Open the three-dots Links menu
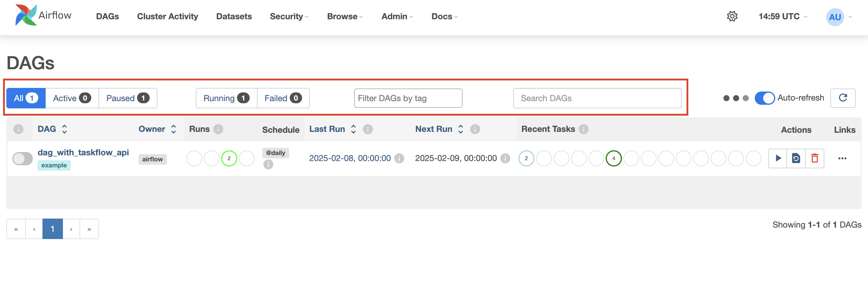The height and width of the screenshot is (283, 868). 842,158
